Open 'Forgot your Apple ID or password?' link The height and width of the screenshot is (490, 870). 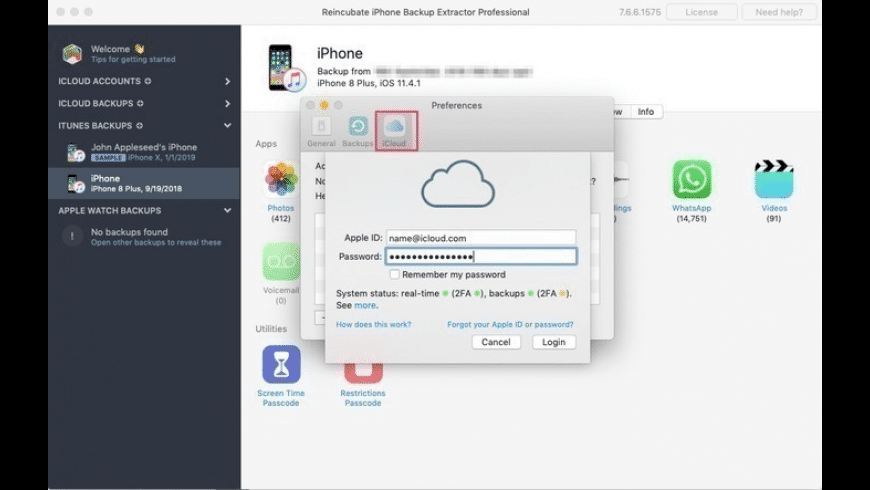(510, 324)
